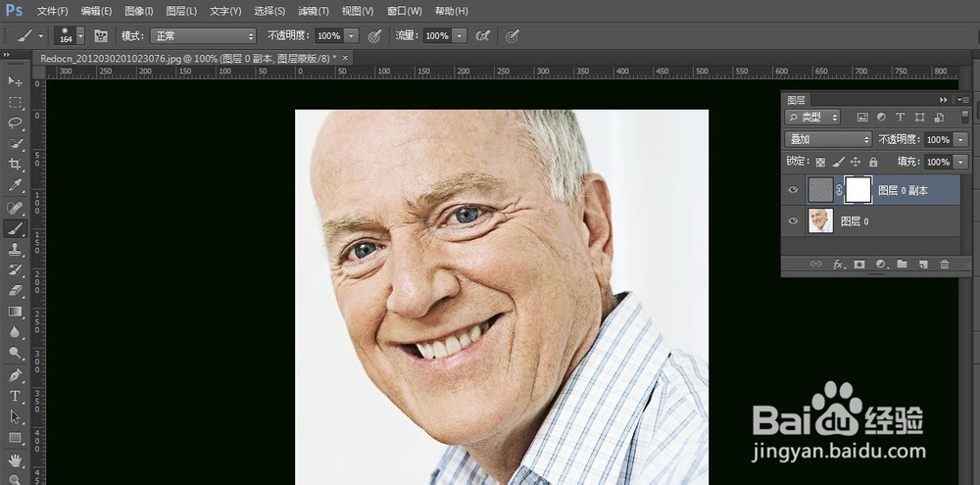Screen dimensions: 980x485
Task: Filter for smart objects icon
Action: [939, 117]
